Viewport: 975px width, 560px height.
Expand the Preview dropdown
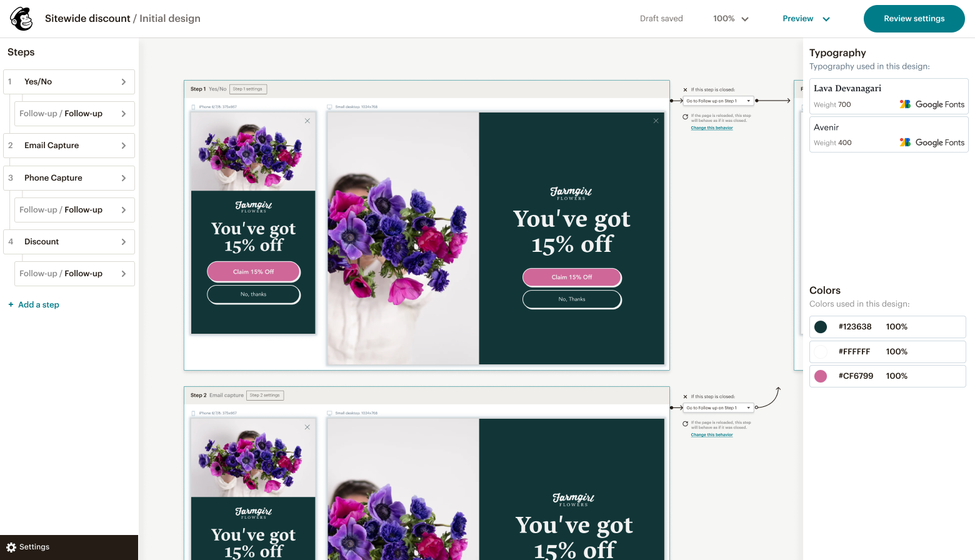point(806,18)
